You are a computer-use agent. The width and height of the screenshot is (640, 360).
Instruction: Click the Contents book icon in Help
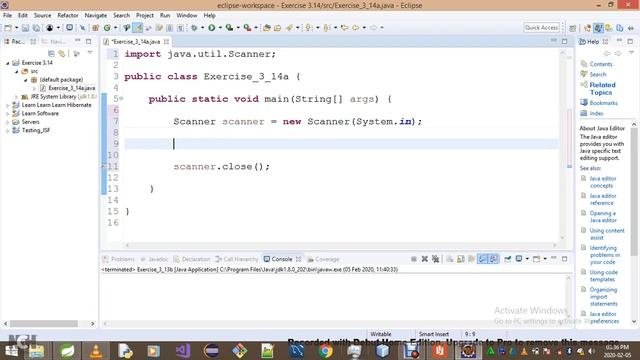point(584,64)
